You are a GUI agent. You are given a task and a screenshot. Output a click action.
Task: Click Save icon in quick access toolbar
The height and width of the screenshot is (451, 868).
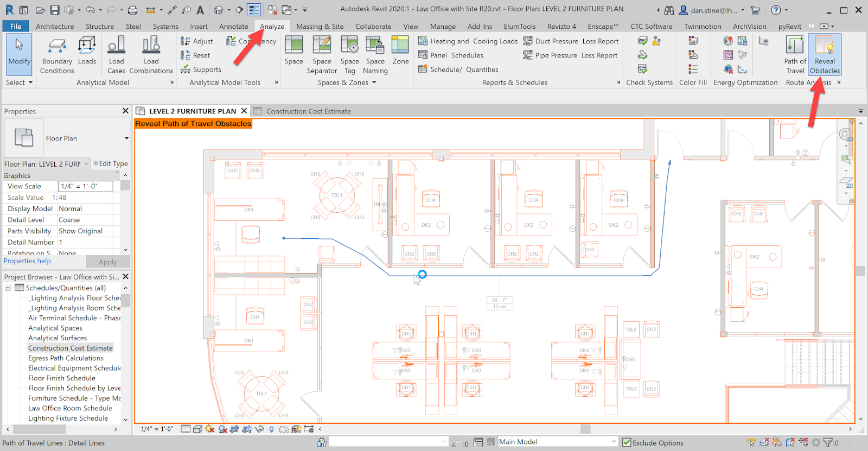click(55, 10)
